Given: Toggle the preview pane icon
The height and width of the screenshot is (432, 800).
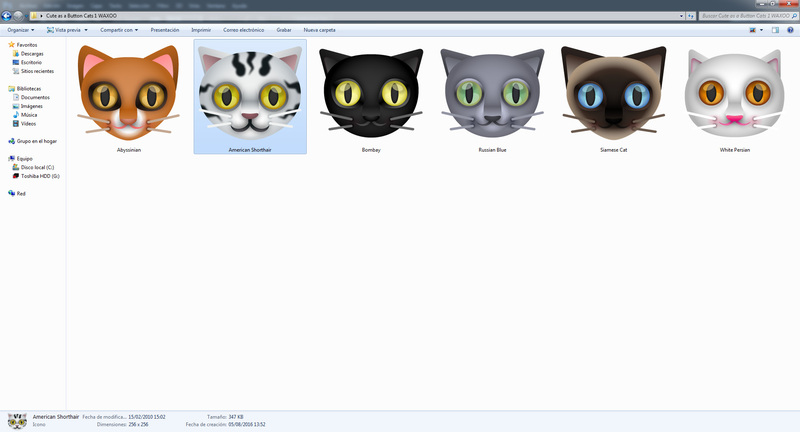Looking at the screenshot, I should pos(775,30).
